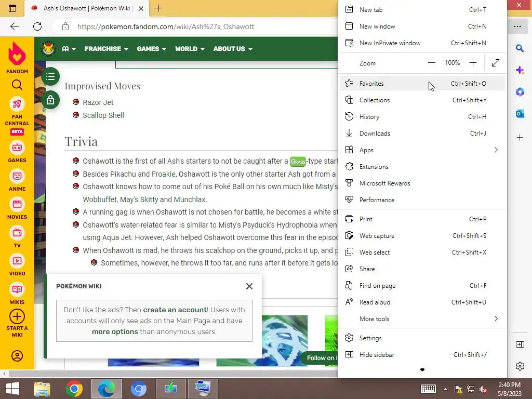Select New window menu entry
Image resolution: width=532 pixels, height=399 pixels.
pos(422,26)
